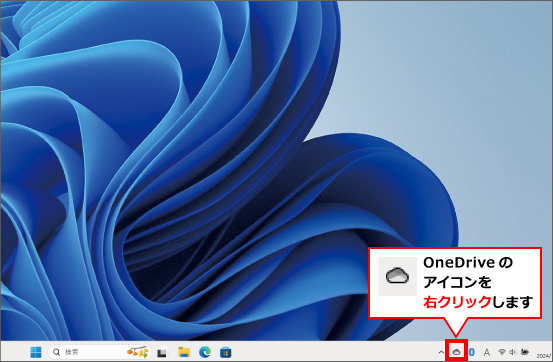Click the OneDrive cloud icon in the system tray
This screenshot has height=362, width=553.
tap(456, 352)
